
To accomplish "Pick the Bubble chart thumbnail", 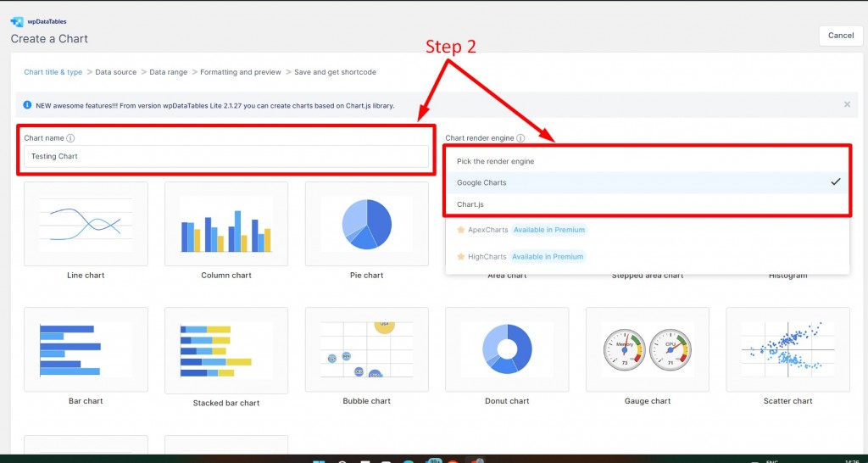I will [366, 349].
